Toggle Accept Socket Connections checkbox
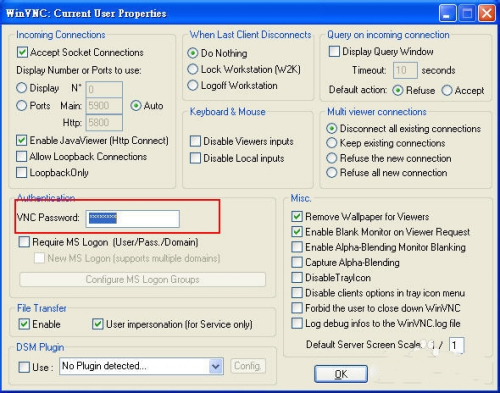 (22, 52)
